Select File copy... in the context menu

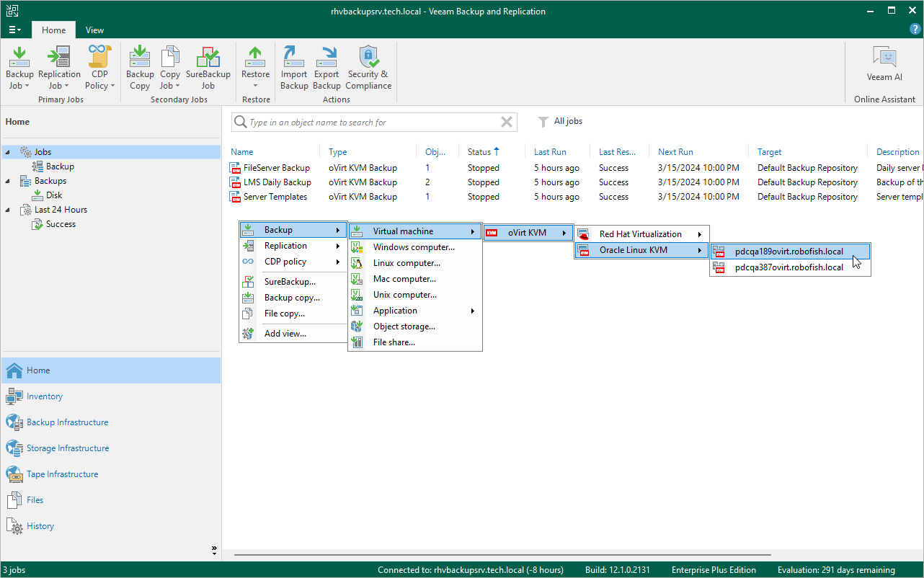point(293,314)
